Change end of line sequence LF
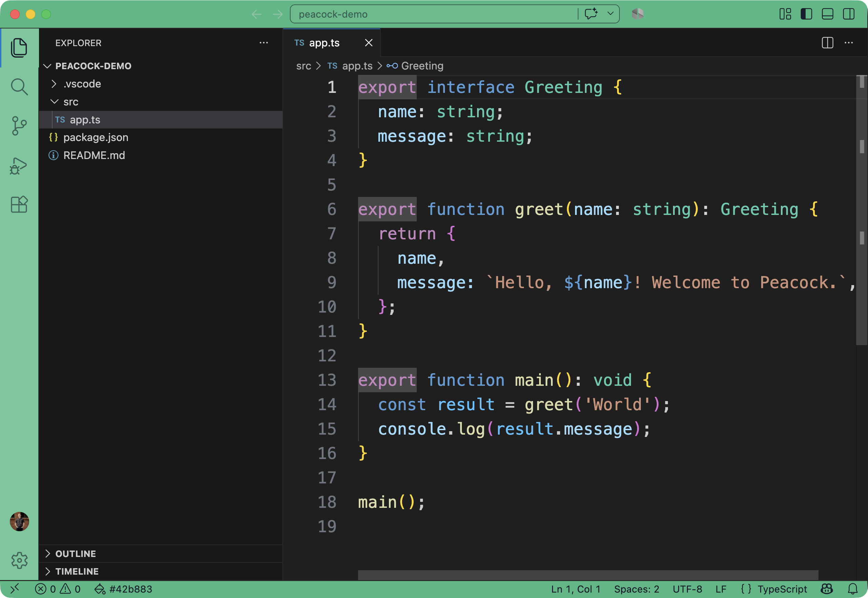868x598 pixels. coord(721,589)
